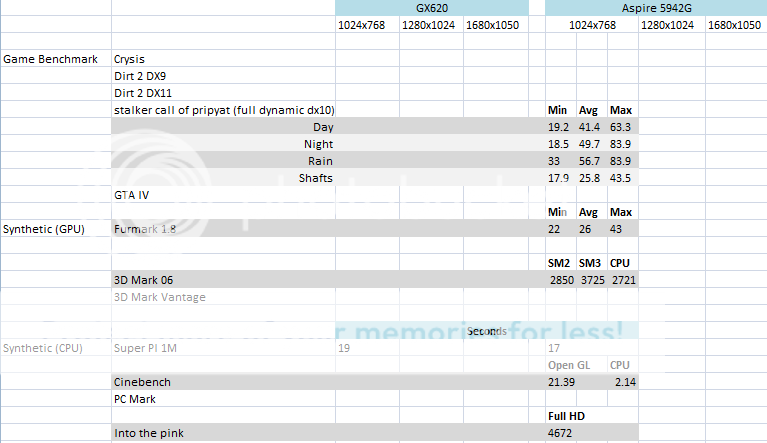Select the 3725 SM3 score cell
This screenshot has height=443, width=767.
591,280
